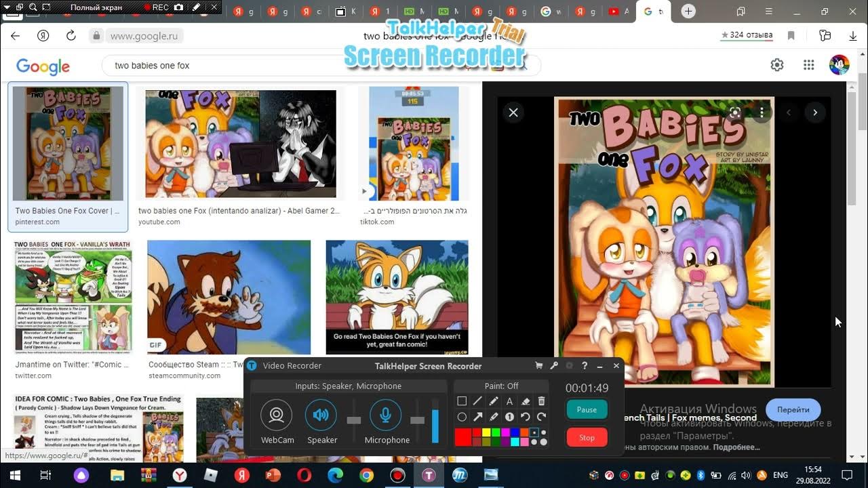Open the brown fox GIF thumbnail

click(x=229, y=298)
